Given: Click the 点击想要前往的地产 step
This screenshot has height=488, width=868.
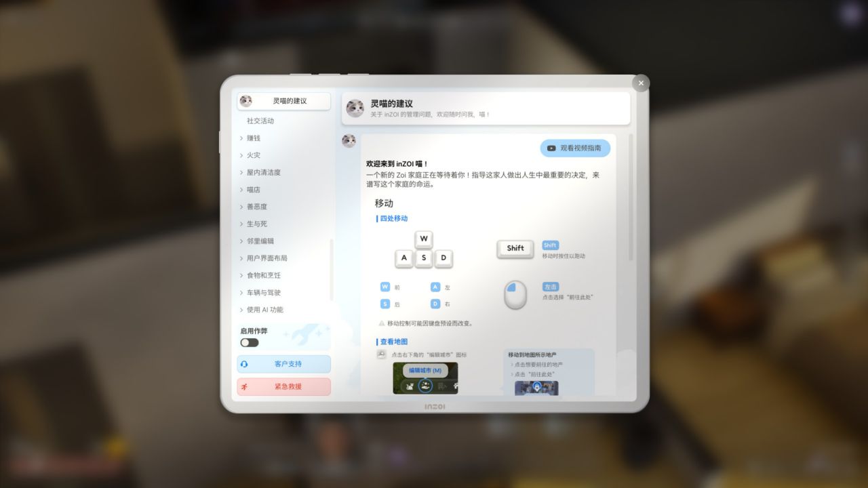Looking at the screenshot, I should click(x=538, y=365).
